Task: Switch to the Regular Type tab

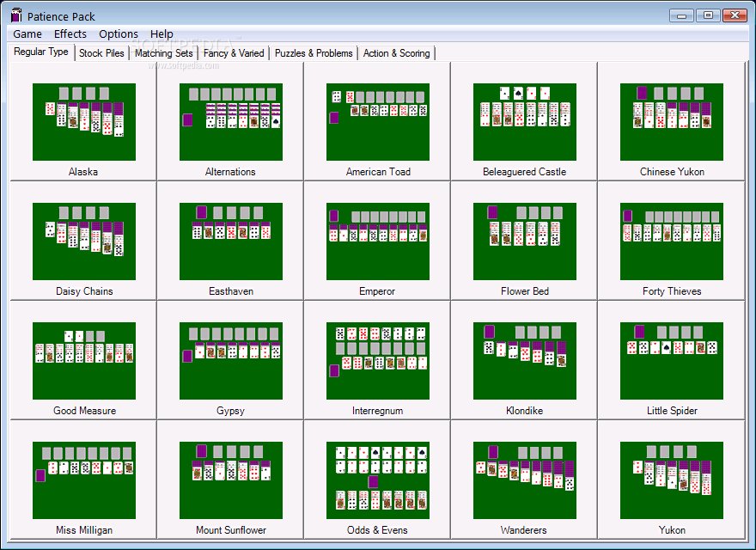Action: 41,52
